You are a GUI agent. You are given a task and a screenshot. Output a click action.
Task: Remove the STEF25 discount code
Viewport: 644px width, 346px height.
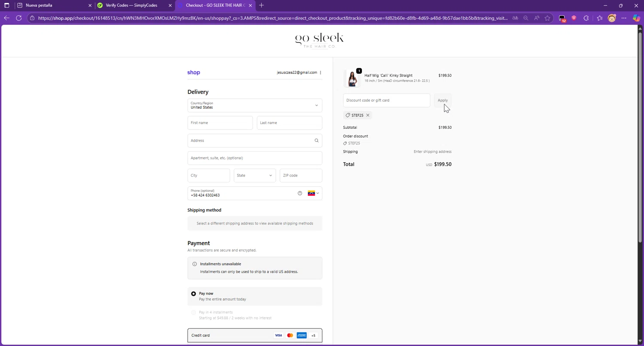368,115
